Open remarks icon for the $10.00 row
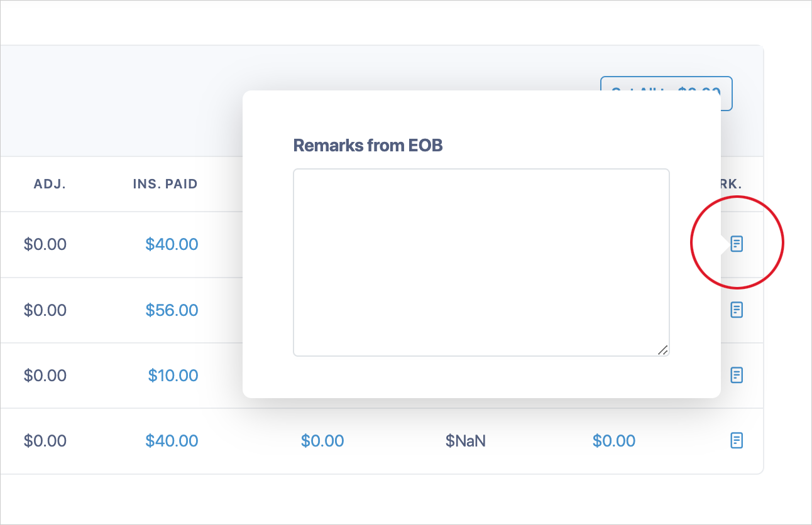The height and width of the screenshot is (525, 812). click(737, 375)
